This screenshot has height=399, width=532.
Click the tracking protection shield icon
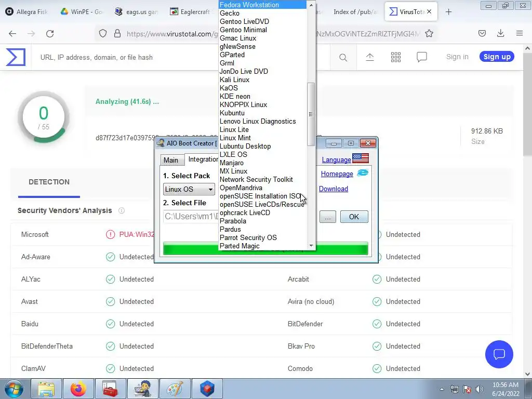pos(103,33)
